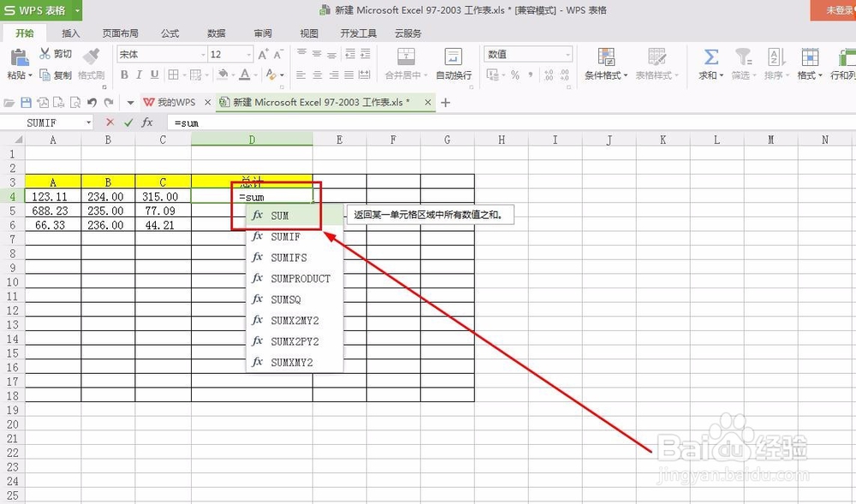856x504 pixels.
Task: Cancel formula entry with red X
Action: click(x=110, y=122)
